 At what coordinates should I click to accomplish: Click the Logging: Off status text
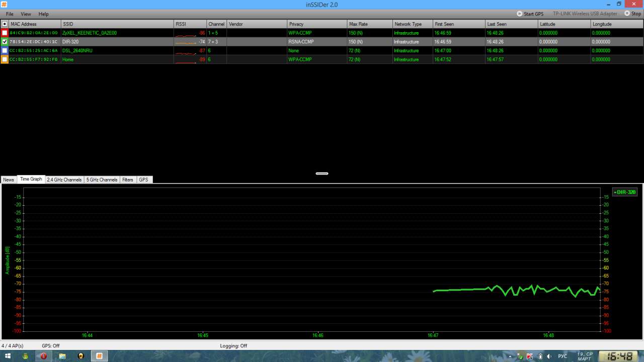[x=233, y=346]
